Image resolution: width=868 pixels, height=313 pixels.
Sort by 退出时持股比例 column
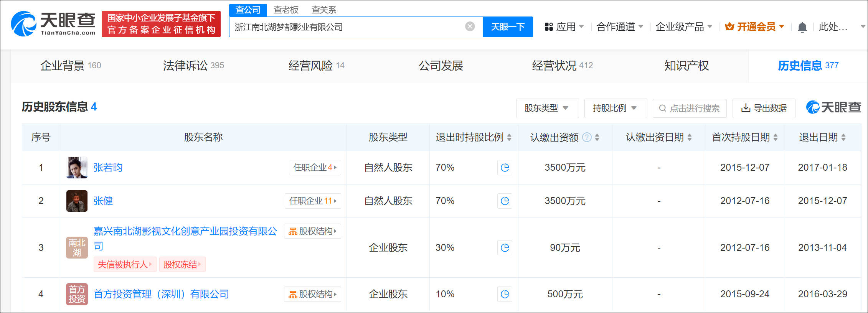(x=509, y=137)
